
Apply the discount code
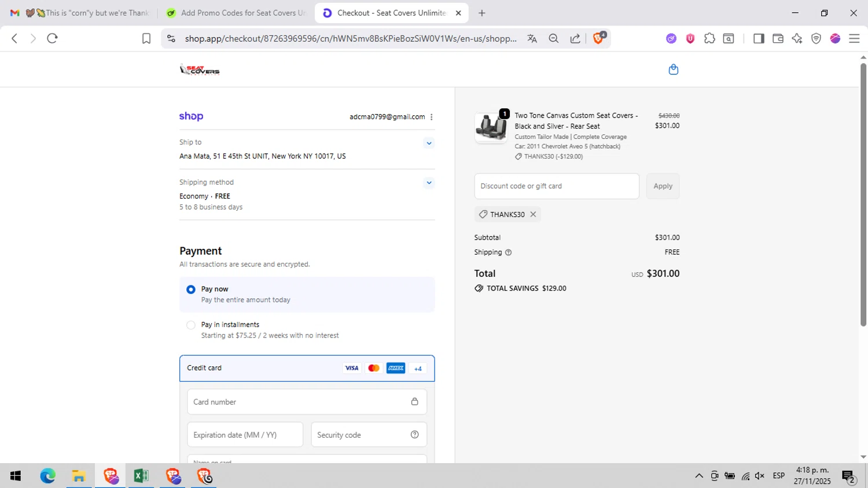[x=663, y=186]
